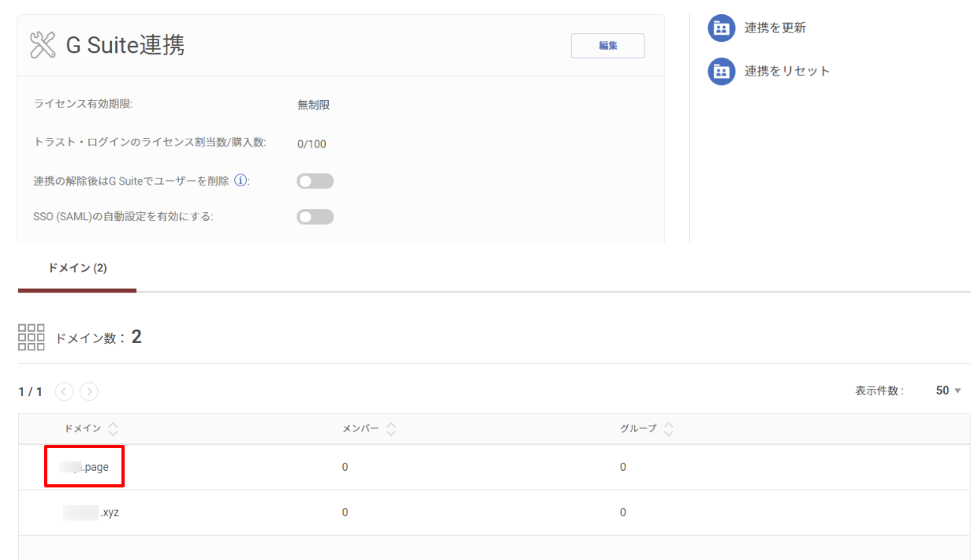This screenshot has width=978, height=560.
Task: Sort by ドメイン column arrows
Action: coord(113,429)
